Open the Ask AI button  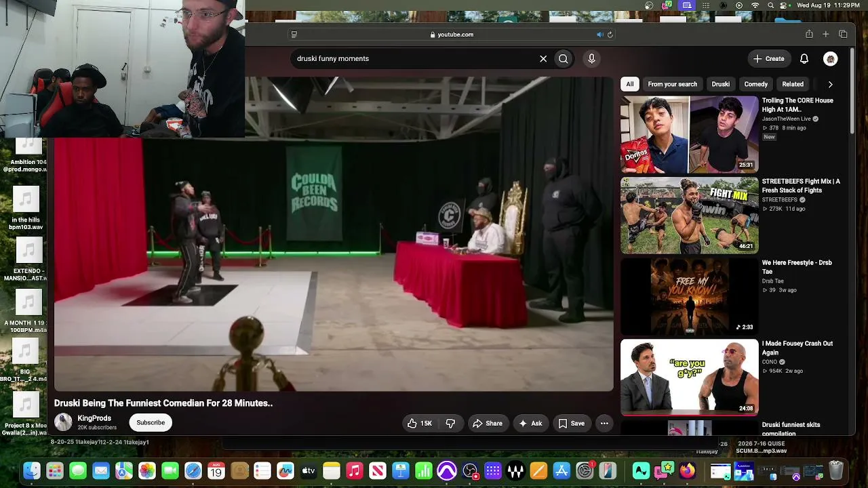[530, 424]
